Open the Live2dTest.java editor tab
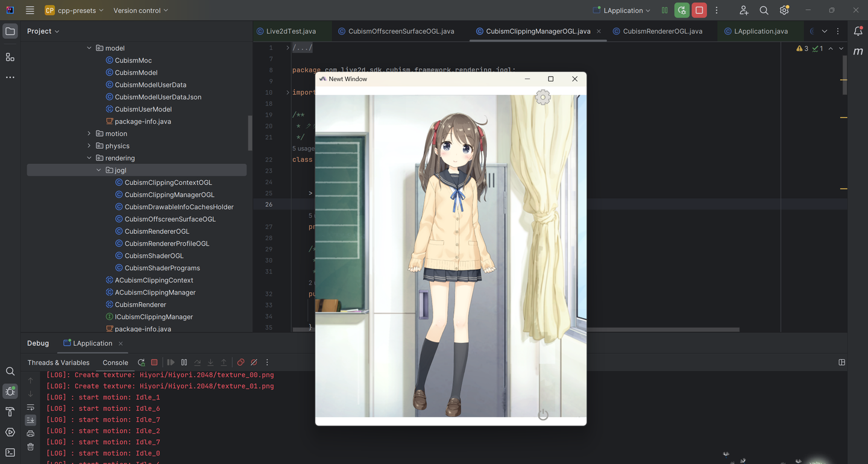 [x=292, y=31]
